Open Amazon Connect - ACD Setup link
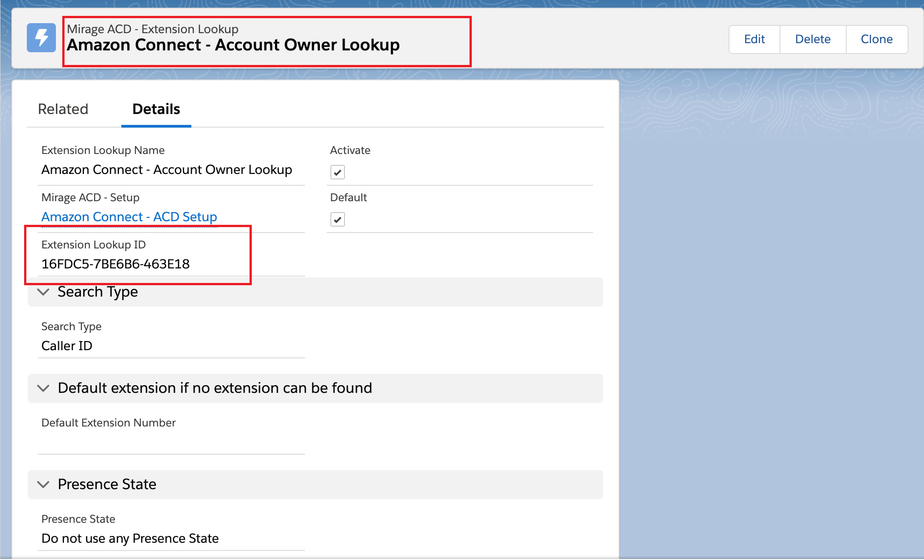This screenshot has width=924, height=560. pos(130,217)
